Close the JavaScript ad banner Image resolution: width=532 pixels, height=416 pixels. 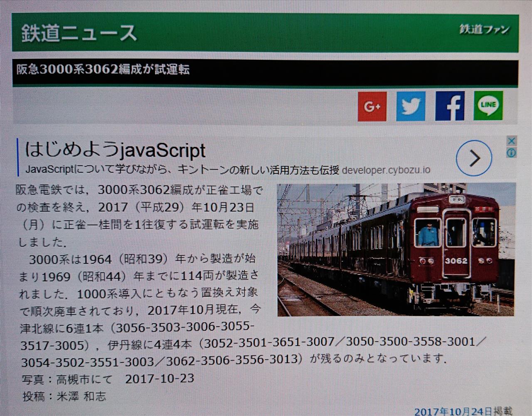(512, 141)
